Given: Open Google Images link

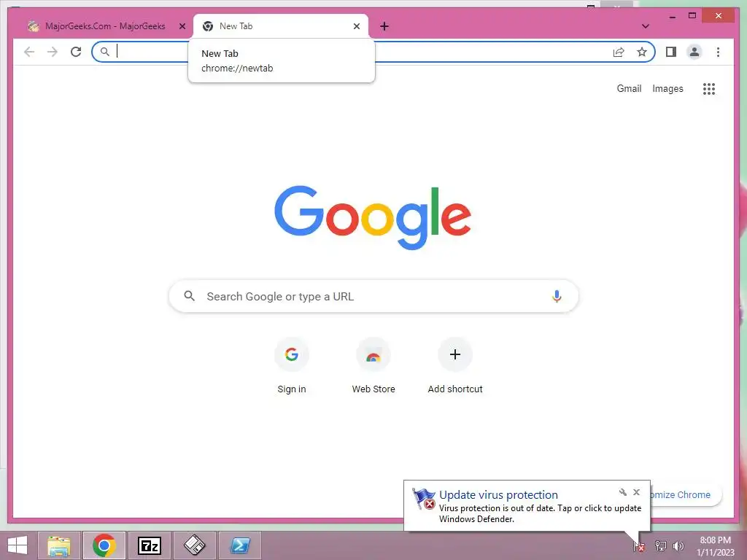Looking at the screenshot, I should [x=667, y=88].
